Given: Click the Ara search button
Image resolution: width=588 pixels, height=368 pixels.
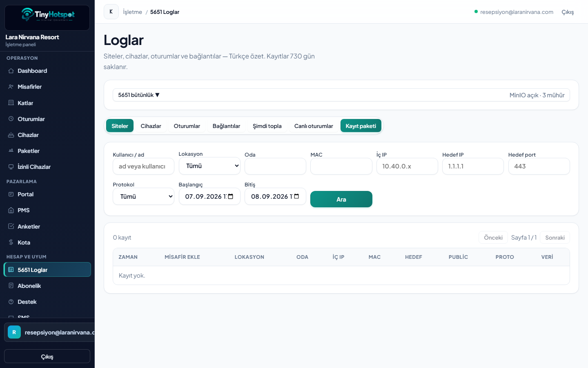Looking at the screenshot, I should tap(341, 199).
